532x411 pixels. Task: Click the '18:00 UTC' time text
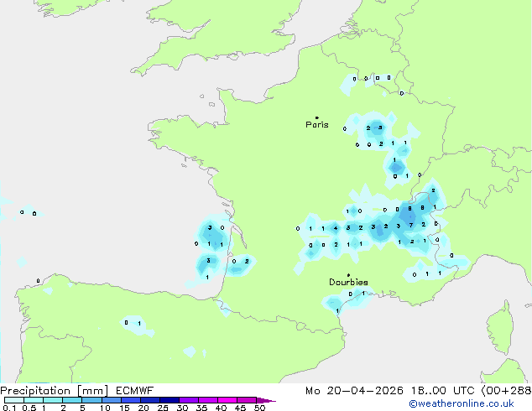[442, 391]
